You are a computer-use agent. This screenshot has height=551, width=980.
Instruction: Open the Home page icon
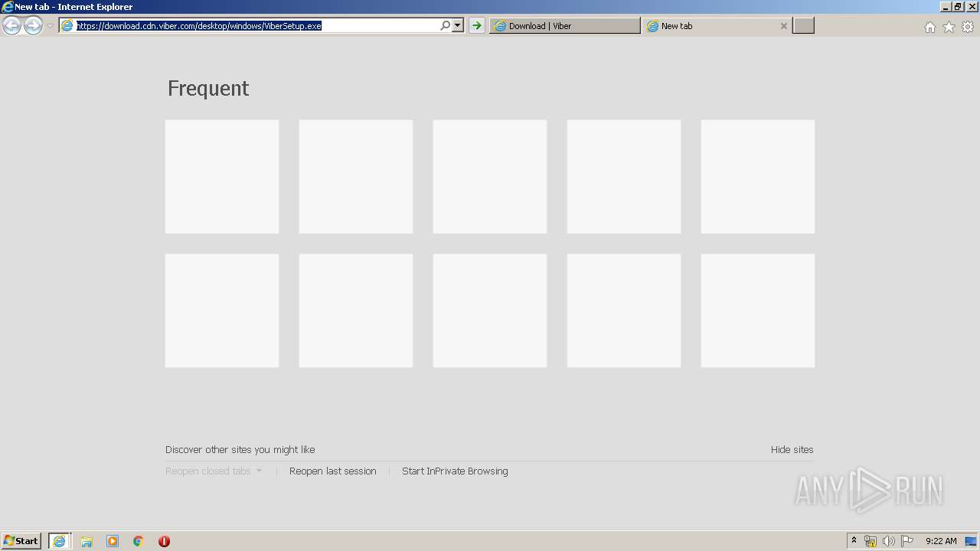(x=929, y=27)
